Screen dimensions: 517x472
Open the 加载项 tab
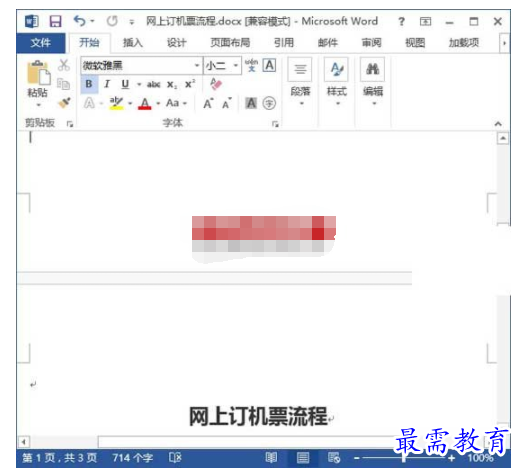[464, 43]
